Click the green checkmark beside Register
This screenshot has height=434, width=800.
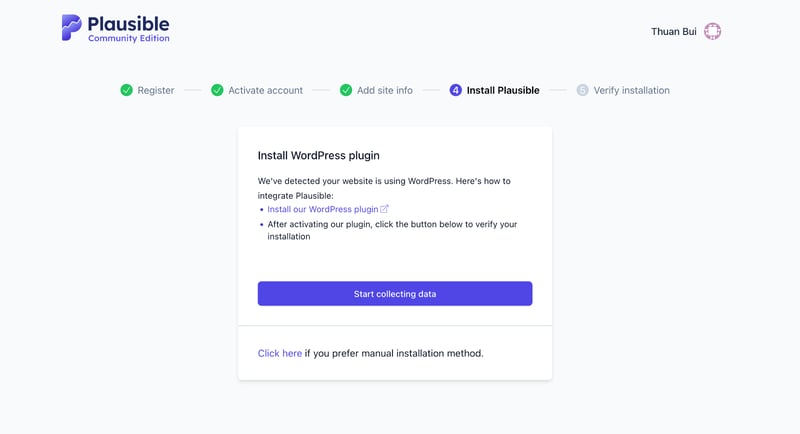coord(126,90)
